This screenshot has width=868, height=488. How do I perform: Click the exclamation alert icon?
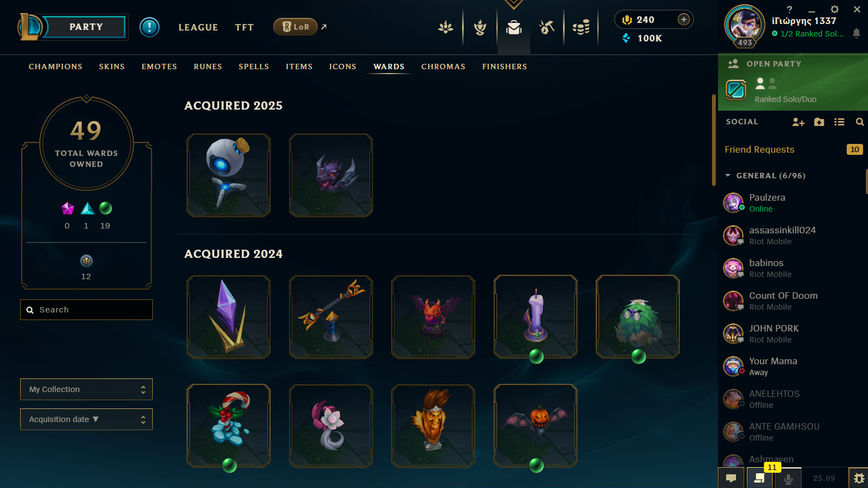point(149,27)
